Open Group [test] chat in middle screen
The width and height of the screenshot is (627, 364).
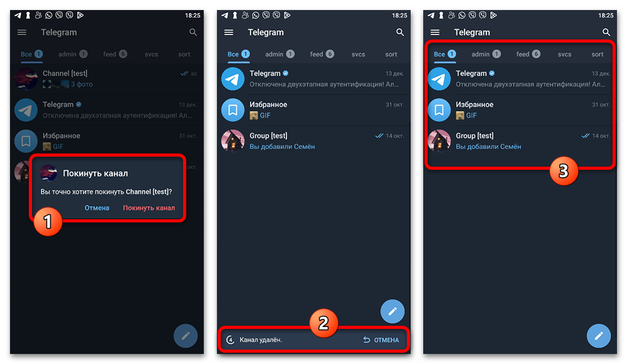point(313,141)
